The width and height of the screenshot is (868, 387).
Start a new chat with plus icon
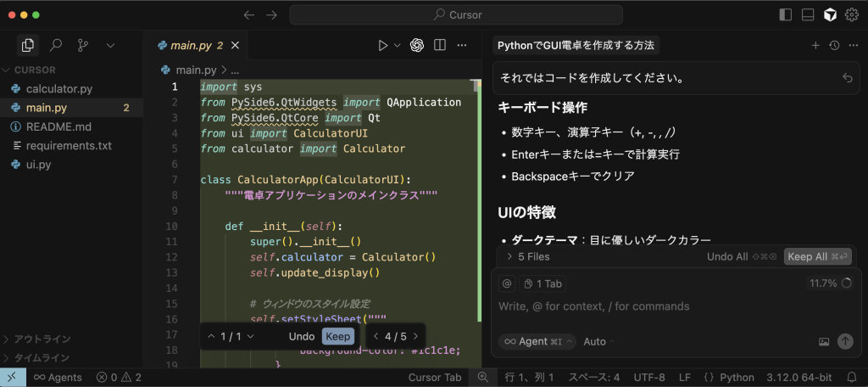pos(815,45)
